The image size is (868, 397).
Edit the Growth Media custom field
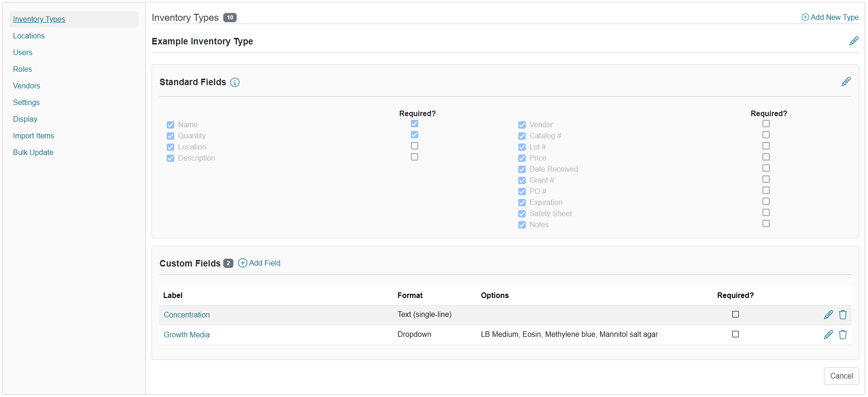click(x=828, y=335)
